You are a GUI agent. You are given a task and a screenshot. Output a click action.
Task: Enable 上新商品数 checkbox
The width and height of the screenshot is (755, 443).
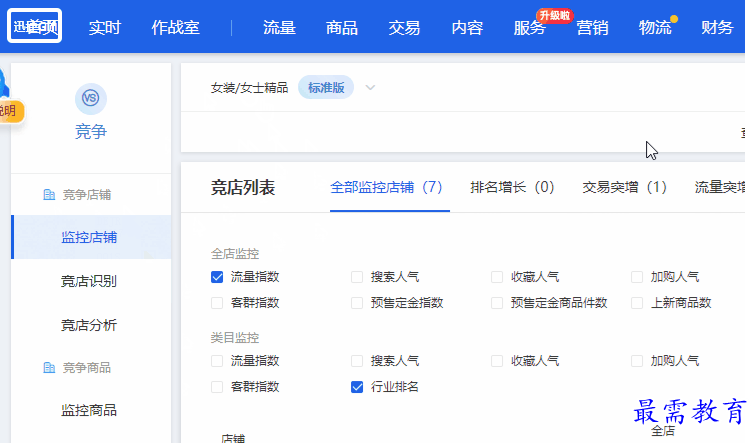[637, 303]
